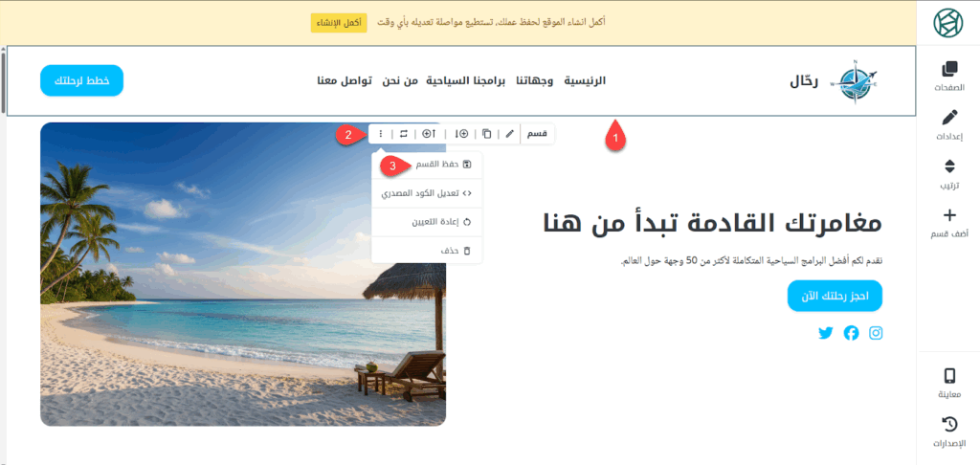Image resolution: width=980 pixels, height=465 pixels.
Task: Add section above using up-arrow plus icon
Action: (430, 134)
